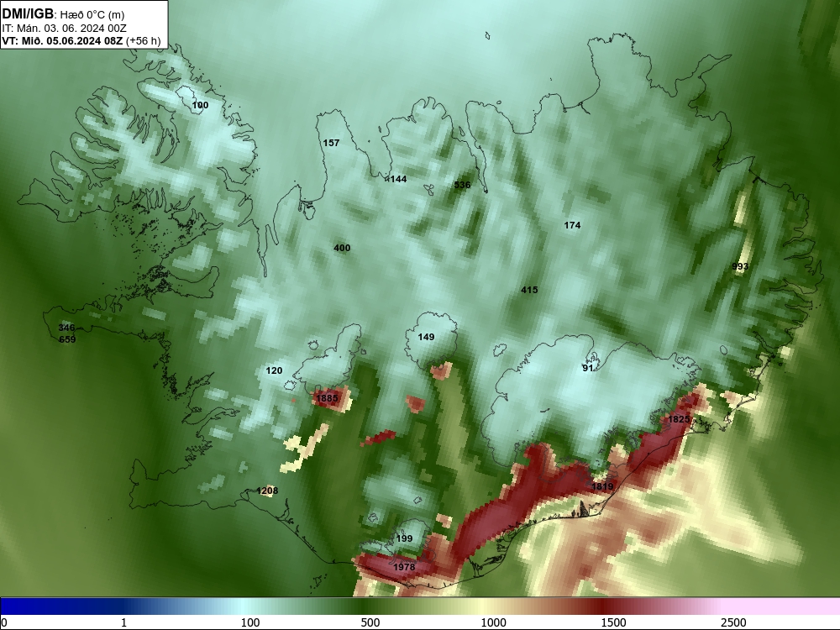Select the map value 1885 in the red patch
The height and width of the screenshot is (630, 840).
coord(327,397)
